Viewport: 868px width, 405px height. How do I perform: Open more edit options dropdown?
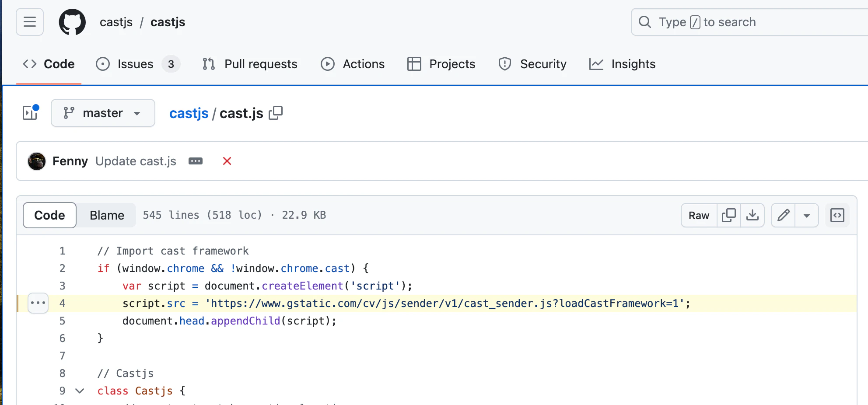point(807,215)
